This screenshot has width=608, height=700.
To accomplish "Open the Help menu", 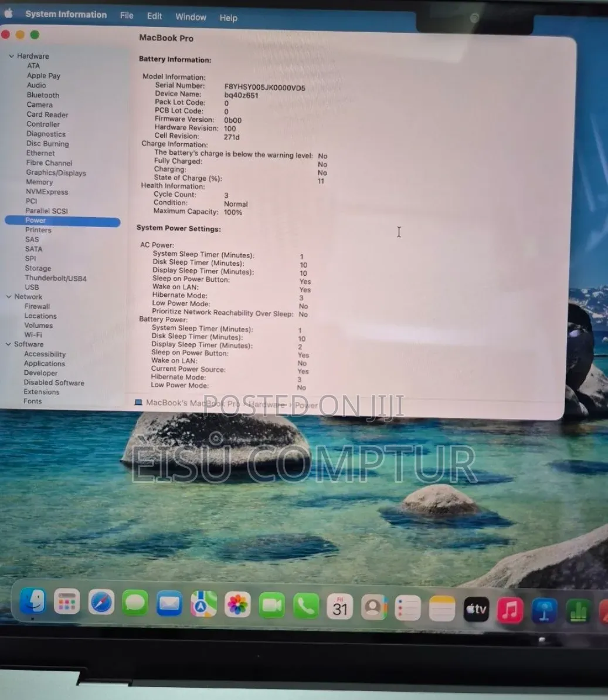I will [229, 18].
